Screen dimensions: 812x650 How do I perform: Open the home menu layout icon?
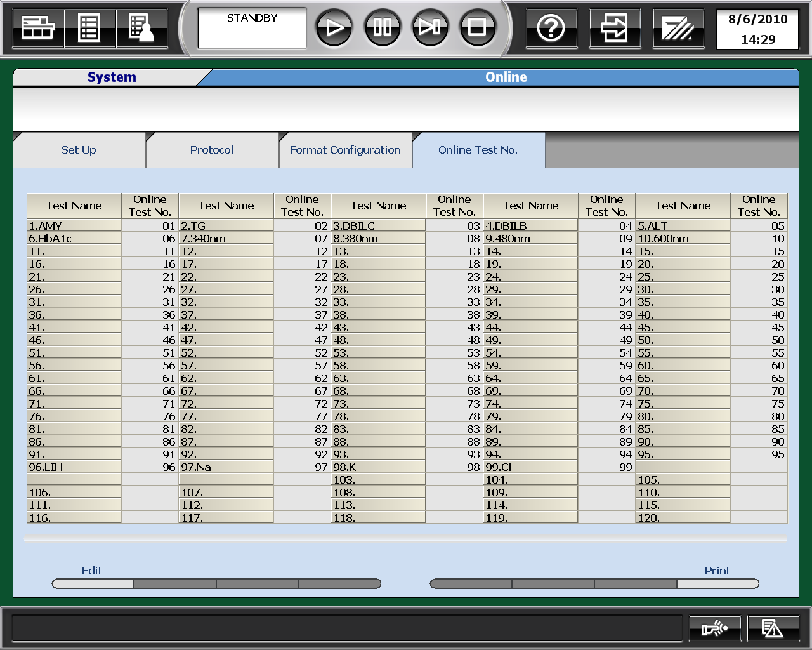coord(38,28)
